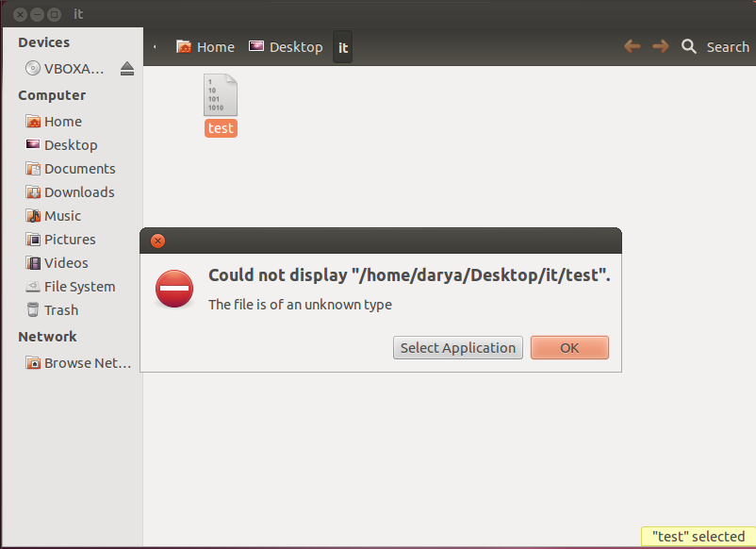Click the magnifying glass search icon
Image resolution: width=756 pixels, height=549 pixels.
688,46
